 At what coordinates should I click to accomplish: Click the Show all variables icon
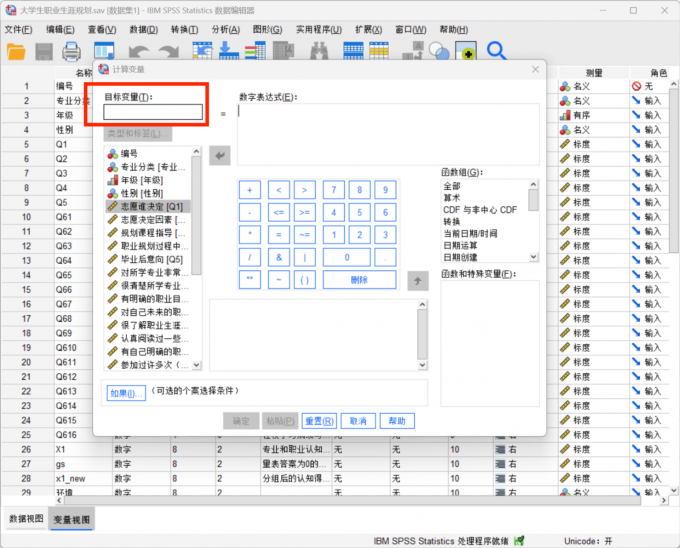click(466, 51)
